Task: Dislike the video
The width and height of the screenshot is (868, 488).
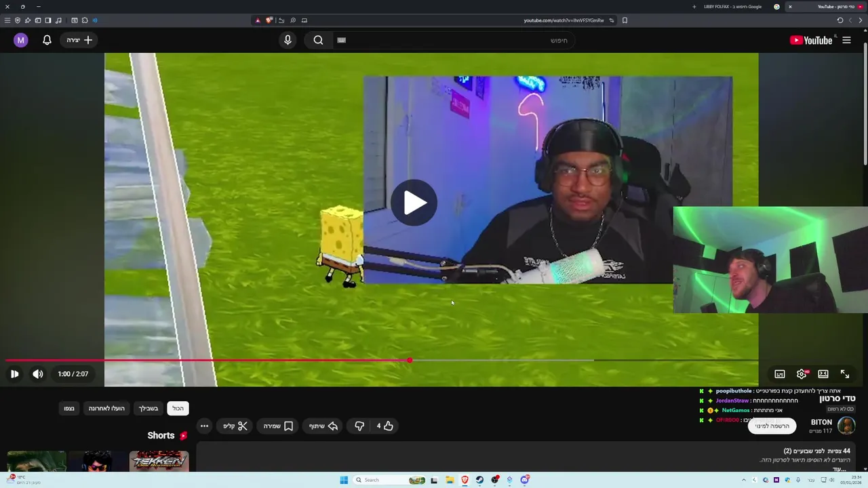Action: coord(359,426)
